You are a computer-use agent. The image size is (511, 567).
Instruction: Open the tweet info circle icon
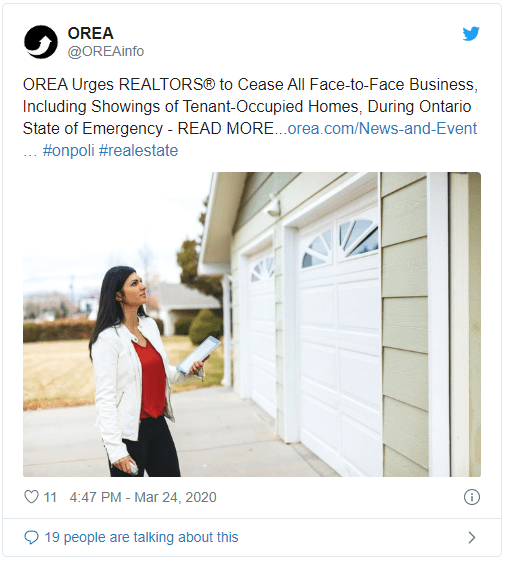click(472, 497)
